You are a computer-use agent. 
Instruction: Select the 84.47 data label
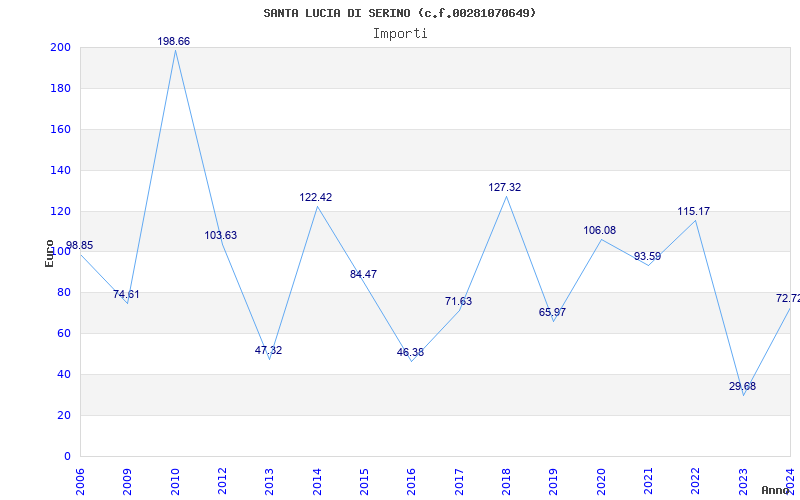(363, 274)
